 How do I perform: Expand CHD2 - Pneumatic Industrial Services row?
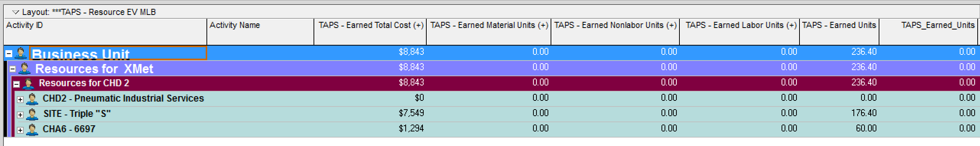[x=20, y=99]
